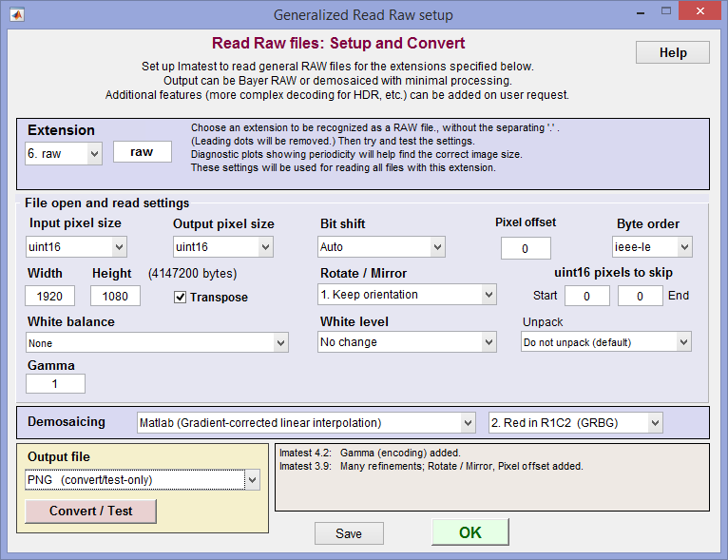Click the MATLAB icon in title bar

(17, 15)
